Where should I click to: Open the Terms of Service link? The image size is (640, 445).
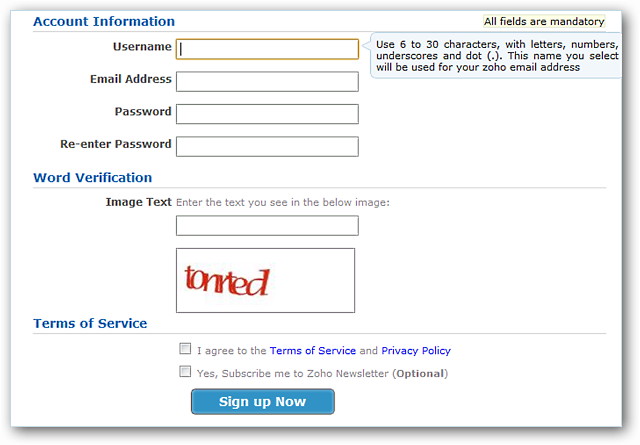pos(312,351)
